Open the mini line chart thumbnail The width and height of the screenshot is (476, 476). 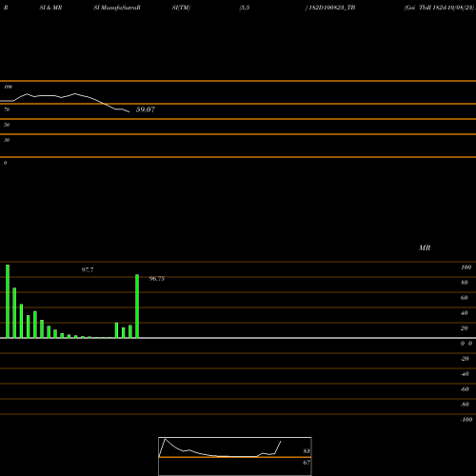[x=235, y=456]
